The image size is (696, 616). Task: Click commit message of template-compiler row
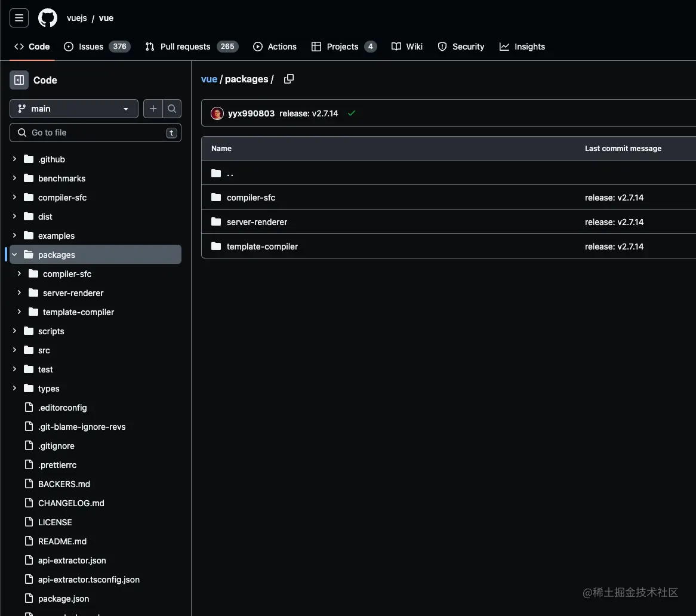[x=614, y=247]
